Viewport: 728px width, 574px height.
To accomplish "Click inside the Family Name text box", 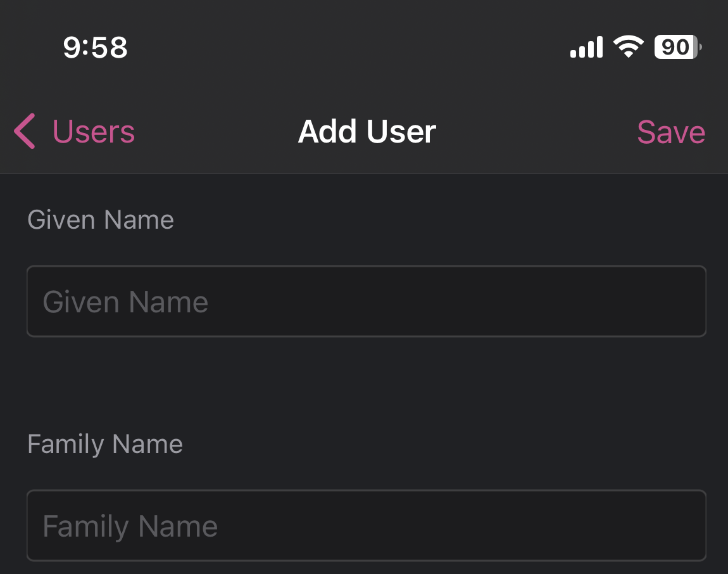I will point(366,525).
